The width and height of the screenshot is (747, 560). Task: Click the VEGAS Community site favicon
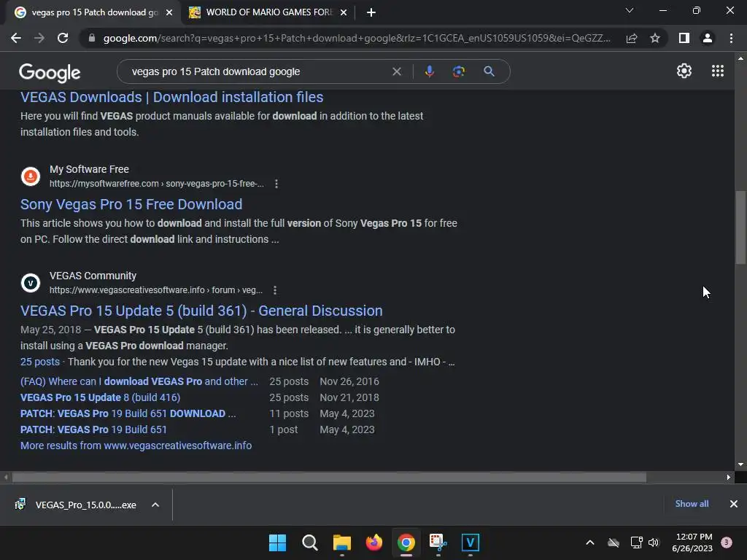[31, 283]
